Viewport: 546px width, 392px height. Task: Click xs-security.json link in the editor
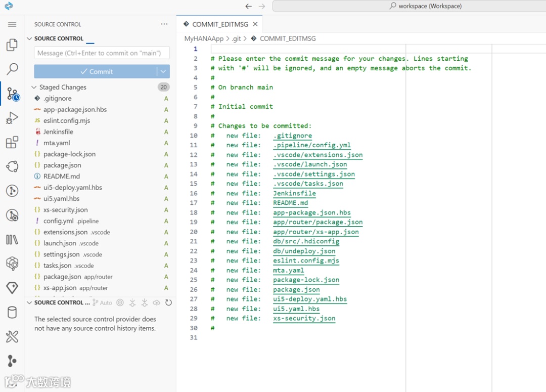tap(304, 318)
